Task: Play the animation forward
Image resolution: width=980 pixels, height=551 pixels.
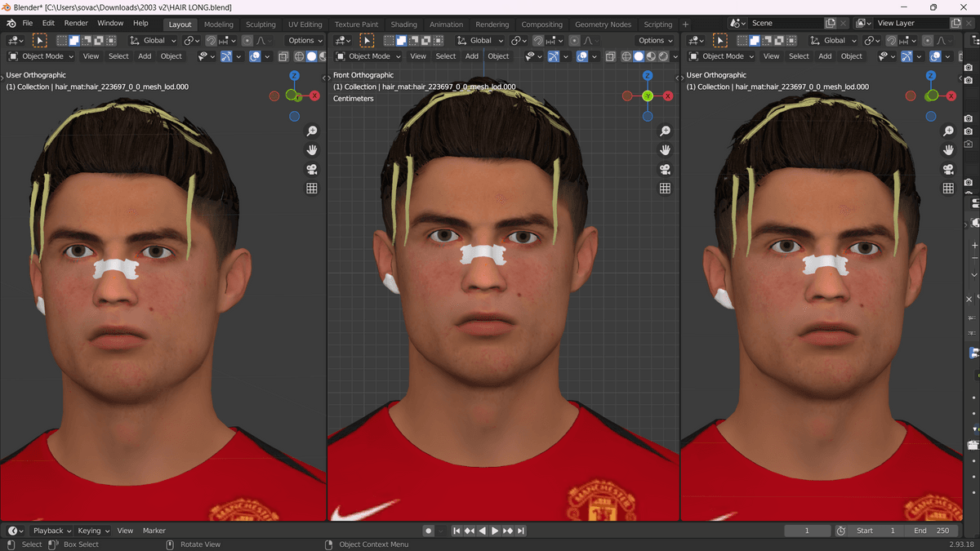Action: pyautogui.click(x=495, y=531)
